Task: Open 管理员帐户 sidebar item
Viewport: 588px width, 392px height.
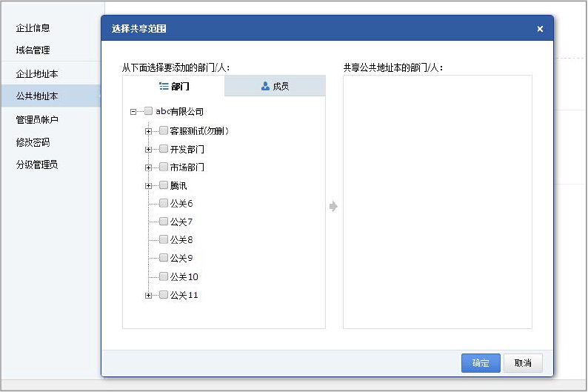Action: (37, 119)
